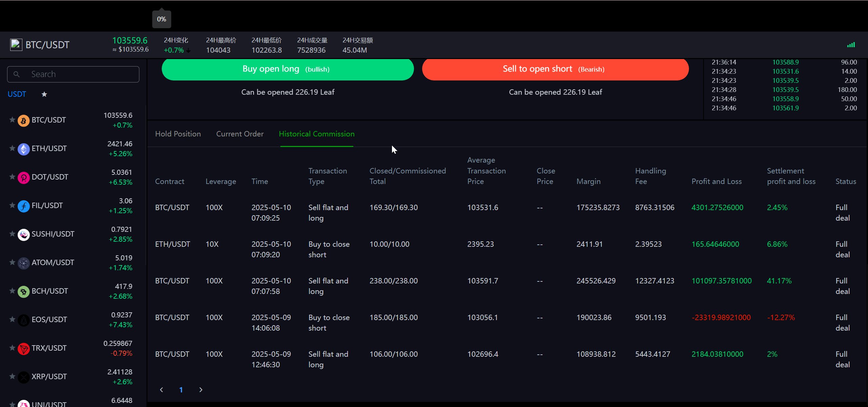Click the Bitcoin coin icon in list
The width and height of the screenshot is (868, 407).
click(x=23, y=121)
